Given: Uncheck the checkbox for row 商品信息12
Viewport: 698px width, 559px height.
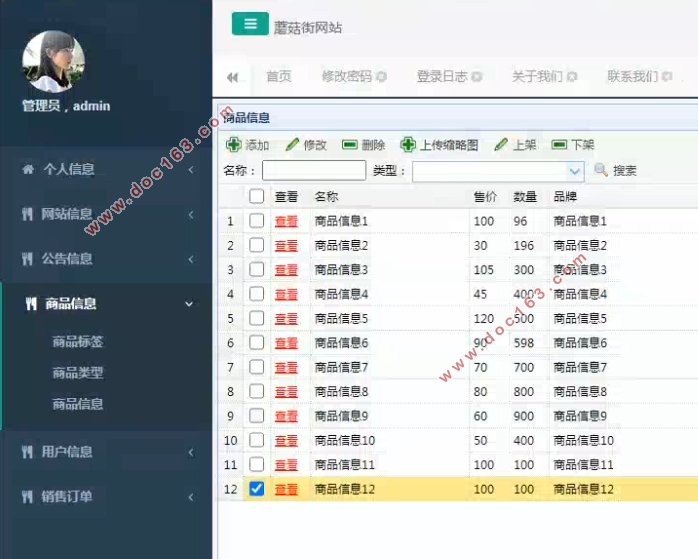Looking at the screenshot, I should click(256, 489).
